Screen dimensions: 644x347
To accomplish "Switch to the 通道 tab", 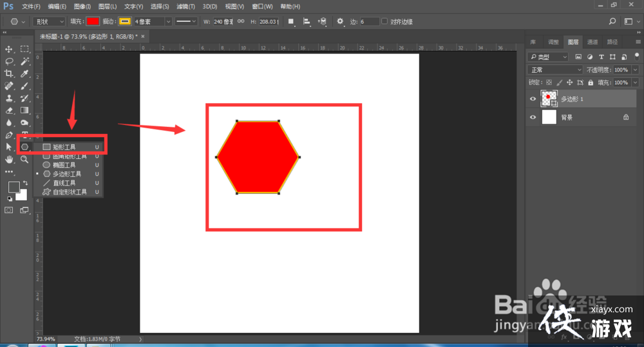I will tap(592, 42).
